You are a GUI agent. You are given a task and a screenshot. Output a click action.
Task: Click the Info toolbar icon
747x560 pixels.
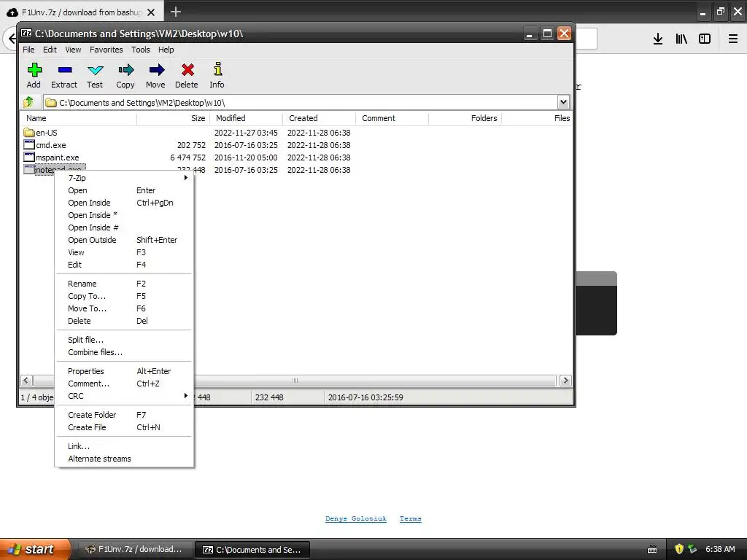pos(217,69)
